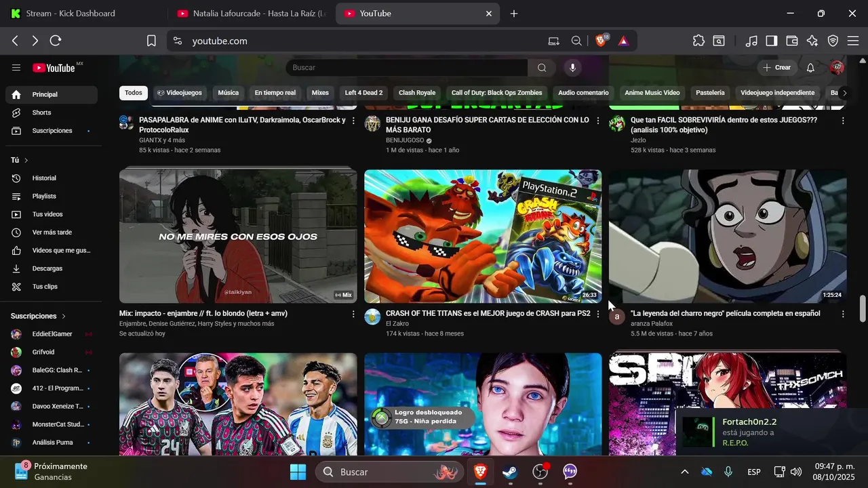Click the Brave Rewards triangle icon
Viewport: 868px width, 488px height.
(x=623, y=41)
